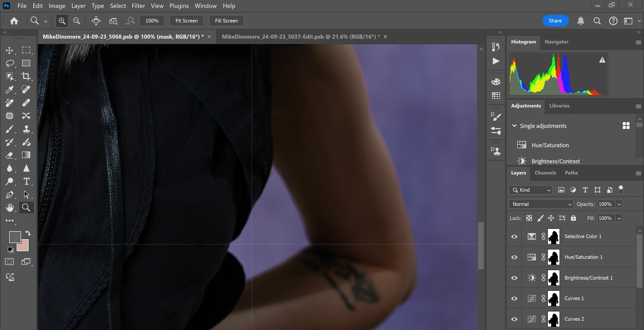The image size is (644, 330).
Task: Click the blue Share button
Action: (555, 21)
